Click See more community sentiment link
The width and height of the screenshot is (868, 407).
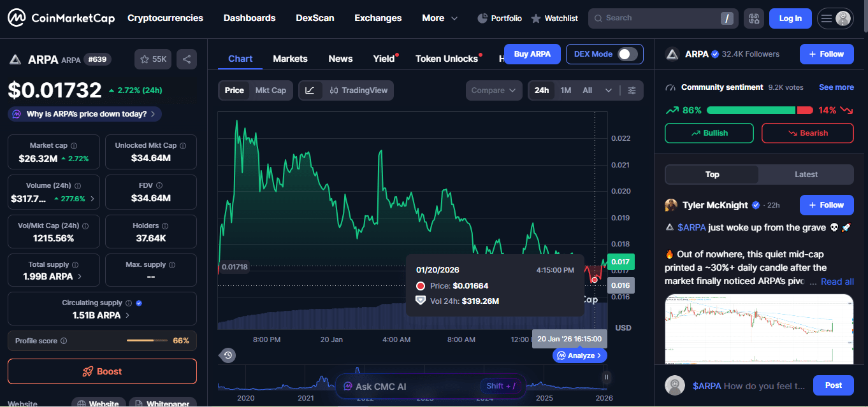[836, 87]
